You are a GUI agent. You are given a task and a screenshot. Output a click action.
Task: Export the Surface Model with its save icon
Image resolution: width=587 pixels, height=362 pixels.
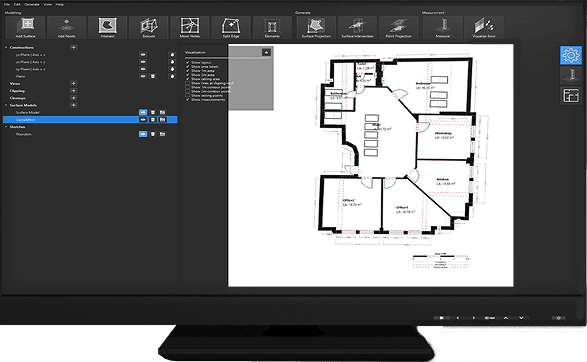pyautogui.click(x=162, y=112)
